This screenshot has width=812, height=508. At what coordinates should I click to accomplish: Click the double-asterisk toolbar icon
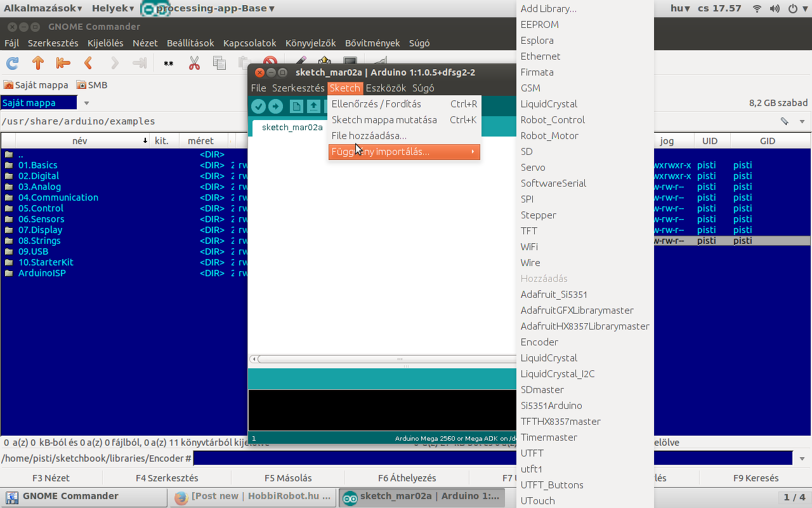pyautogui.click(x=169, y=63)
